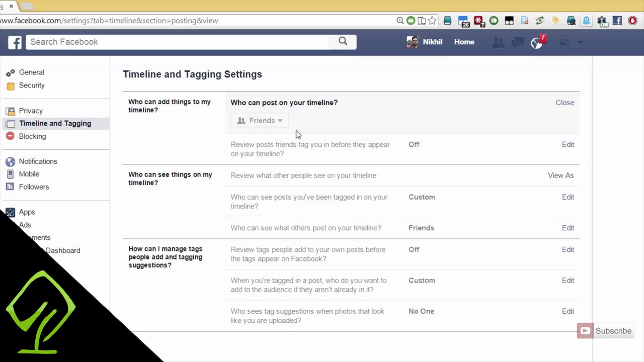Open Ads settings in sidebar
Screen dimensions: 644x362
pyautogui.click(x=25, y=225)
